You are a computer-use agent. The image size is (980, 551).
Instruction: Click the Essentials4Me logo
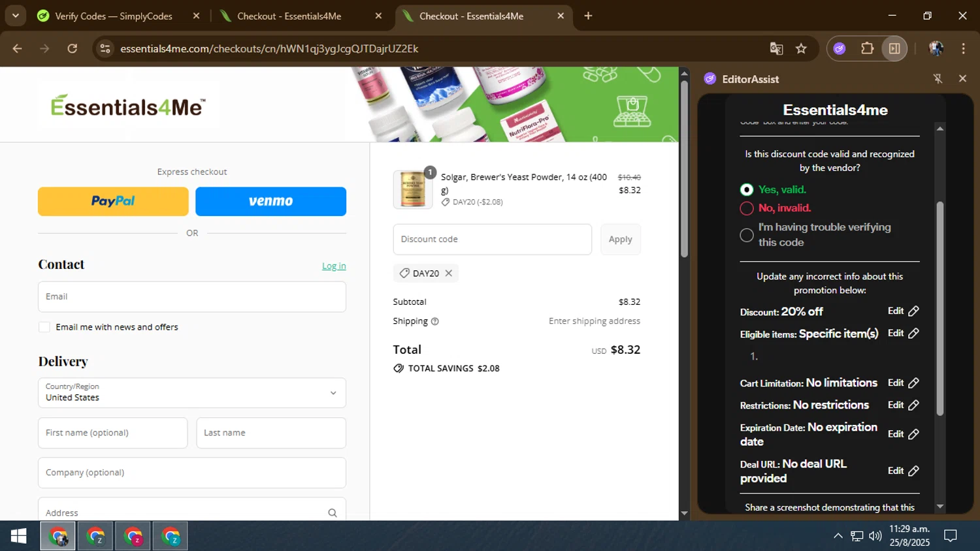tap(128, 106)
